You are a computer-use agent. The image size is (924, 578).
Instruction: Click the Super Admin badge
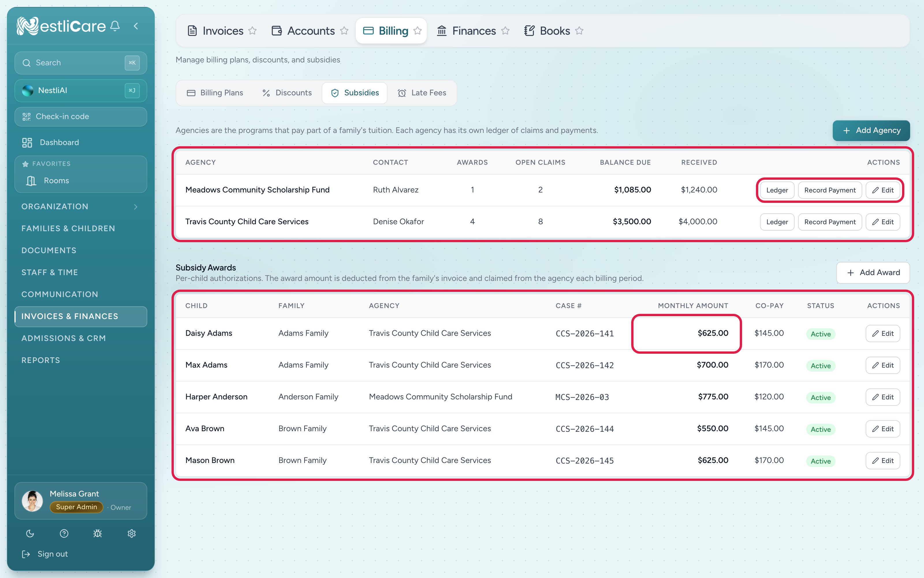tap(76, 507)
